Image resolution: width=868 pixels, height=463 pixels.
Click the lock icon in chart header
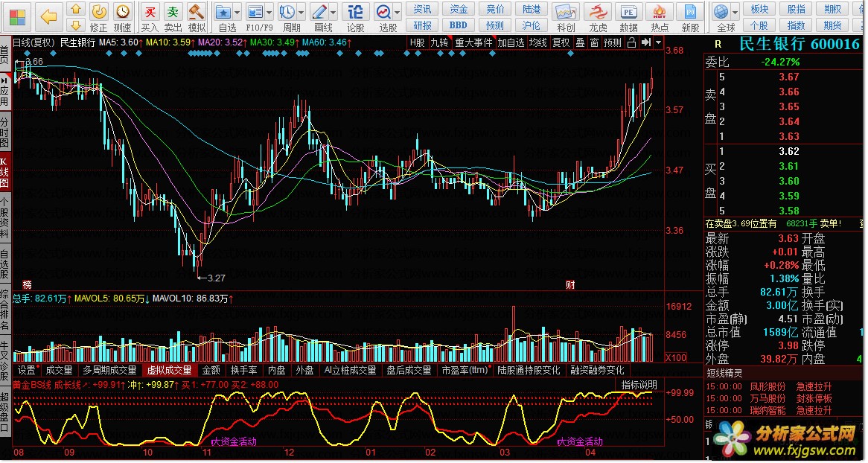pos(631,42)
